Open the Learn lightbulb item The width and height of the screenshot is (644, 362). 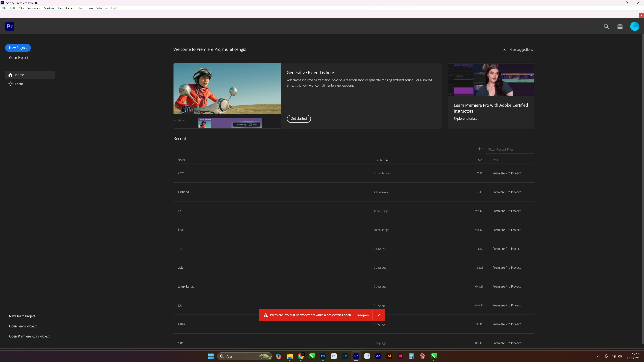(19, 84)
